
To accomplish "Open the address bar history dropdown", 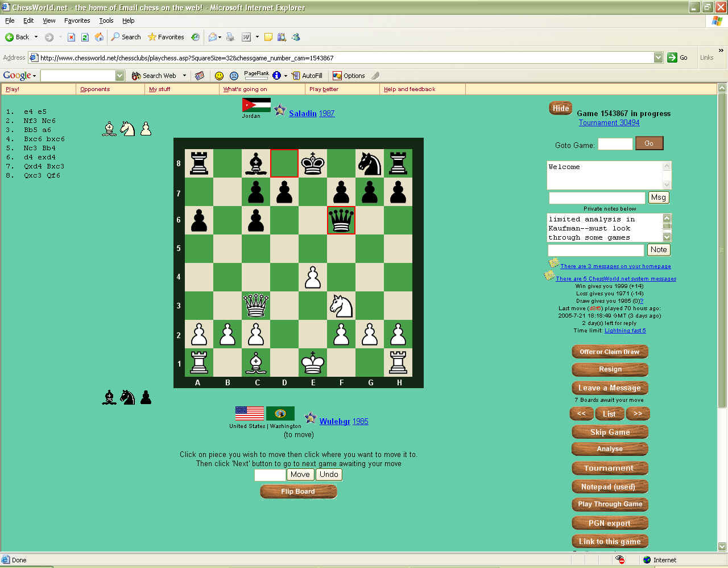I will coord(658,57).
